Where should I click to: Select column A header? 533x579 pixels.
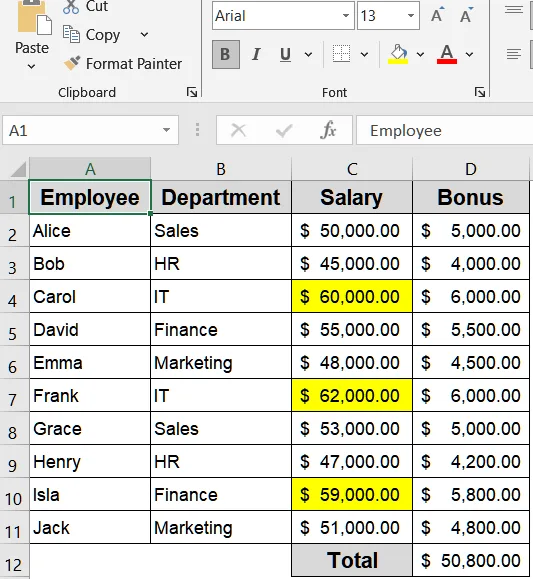click(x=90, y=169)
